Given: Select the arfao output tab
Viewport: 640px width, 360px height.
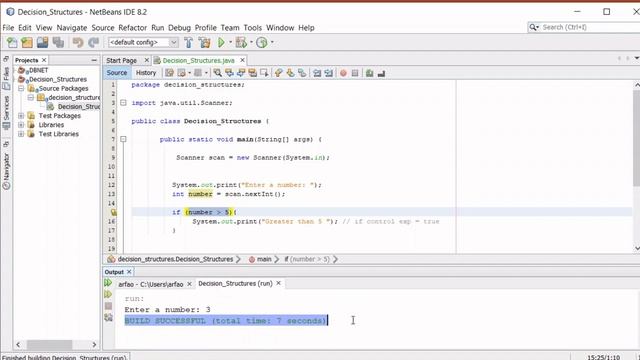Looking at the screenshot, I should [x=151, y=284].
